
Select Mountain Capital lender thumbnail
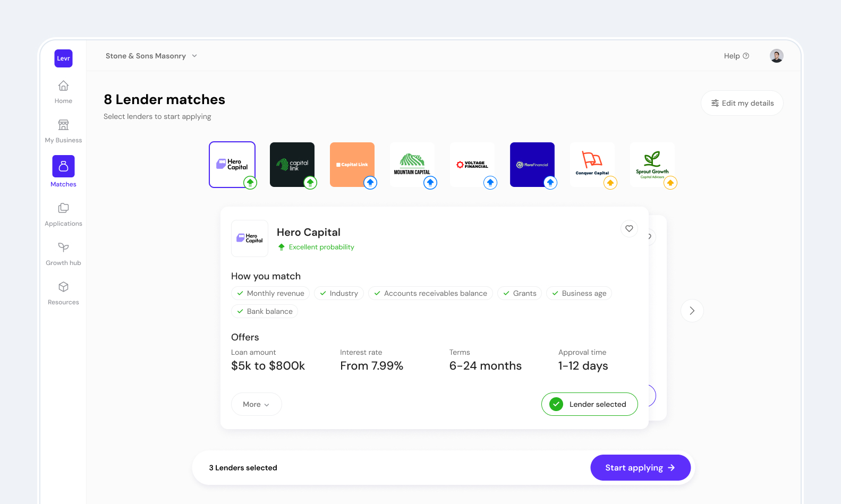click(x=412, y=165)
